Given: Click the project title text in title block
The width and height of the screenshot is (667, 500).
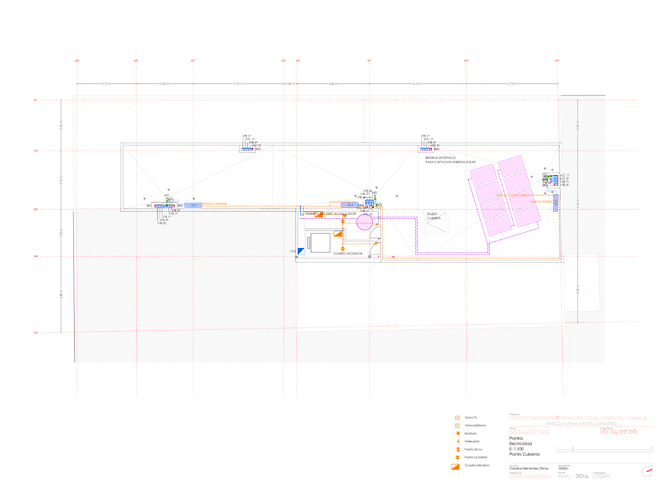Looking at the screenshot, I should coord(577,420).
